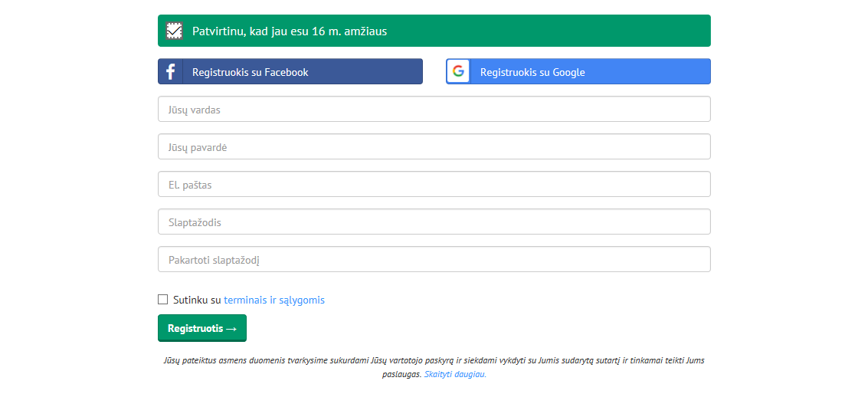Click the Google "G" logo icon
This screenshot has width=868, height=394.
pyautogui.click(x=458, y=71)
